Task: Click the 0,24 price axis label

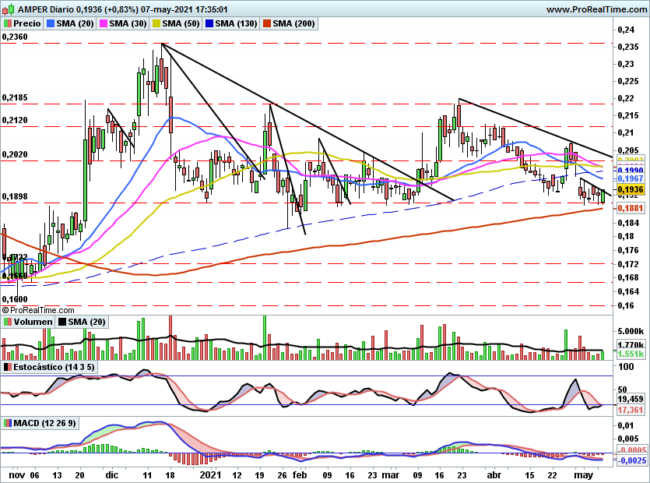Action: point(626,29)
